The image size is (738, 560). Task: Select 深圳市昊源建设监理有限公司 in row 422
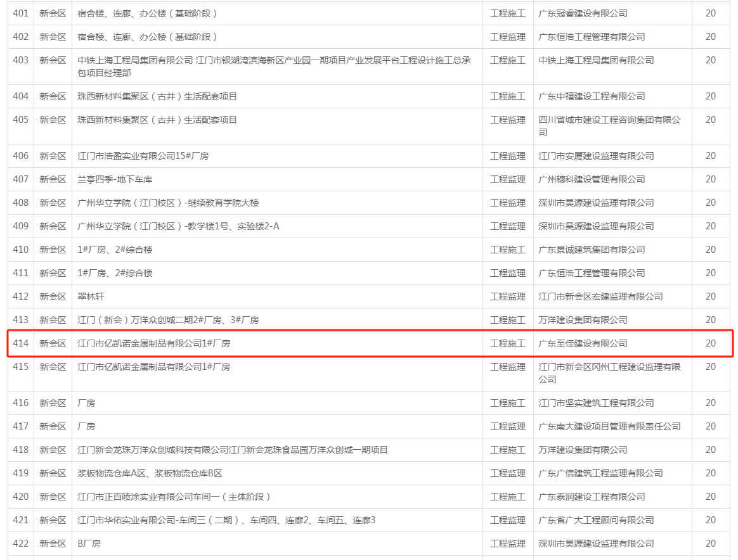596,544
